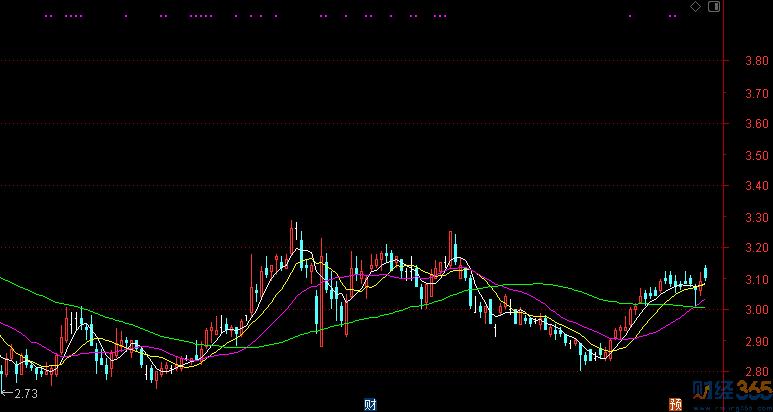Viewport: 773px width, 412px height.
Task: Click the 2.80 price axis label
Action: 757,372
